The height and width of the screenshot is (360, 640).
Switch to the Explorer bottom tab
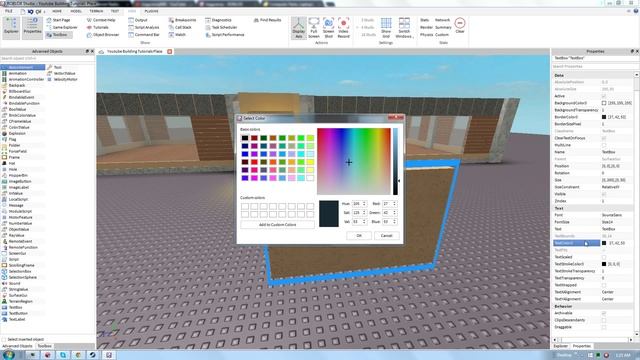click(x=560, y=346)
